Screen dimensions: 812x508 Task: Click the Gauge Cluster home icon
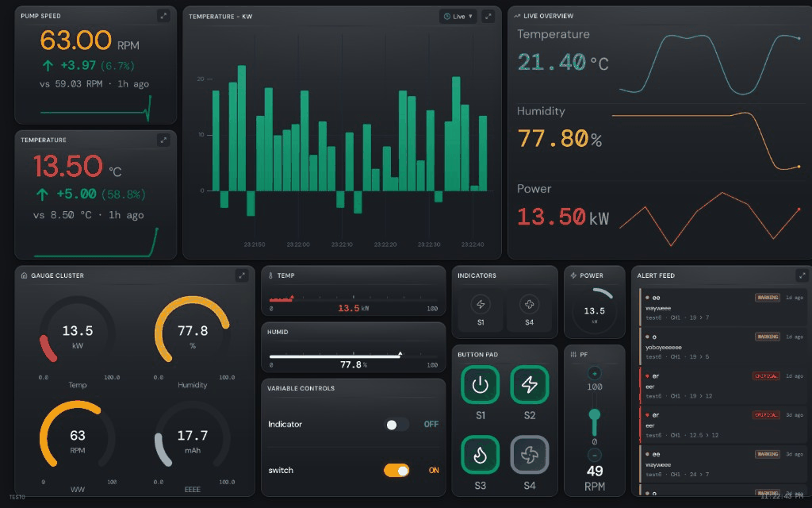pos(24,275)
